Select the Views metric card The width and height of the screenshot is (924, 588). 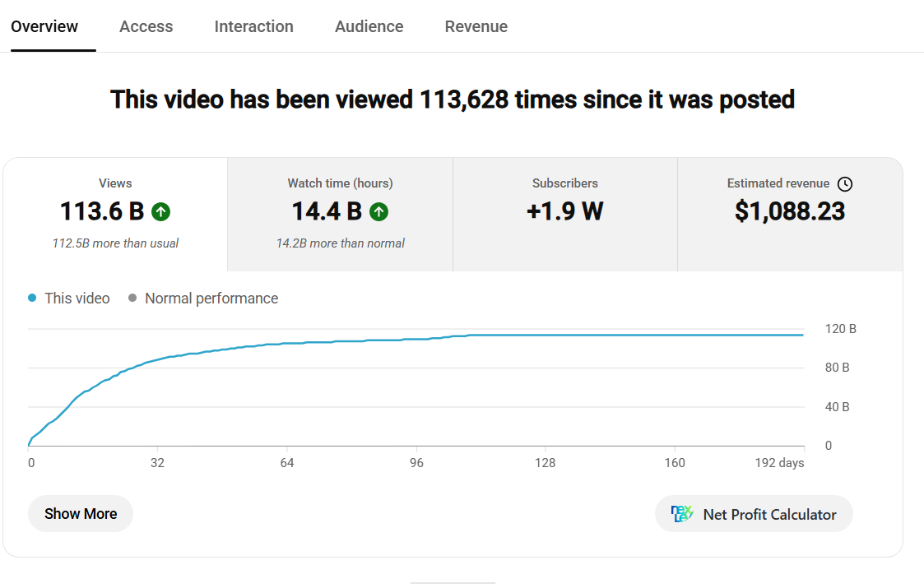(x=115, y=215)
